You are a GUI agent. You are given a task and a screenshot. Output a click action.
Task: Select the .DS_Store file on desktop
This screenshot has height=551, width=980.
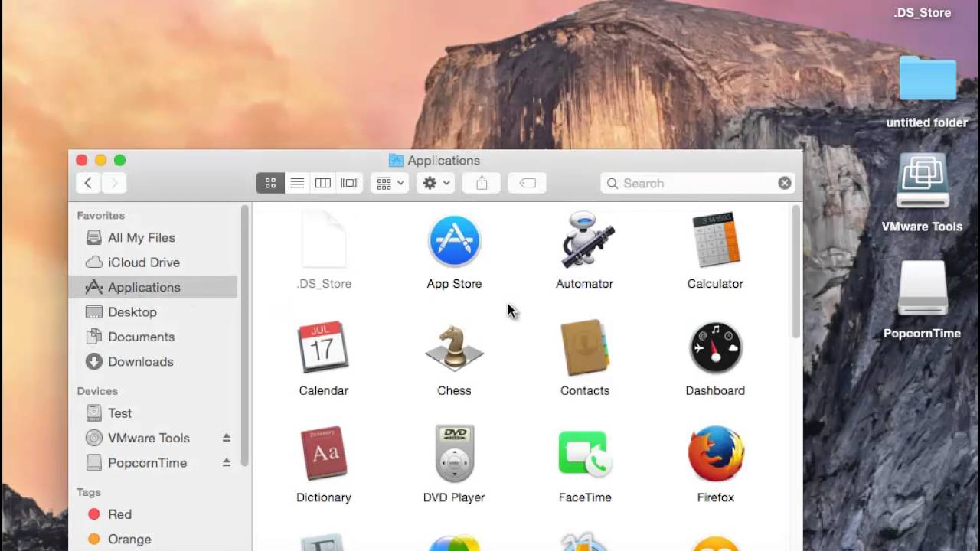click(922, 12)
